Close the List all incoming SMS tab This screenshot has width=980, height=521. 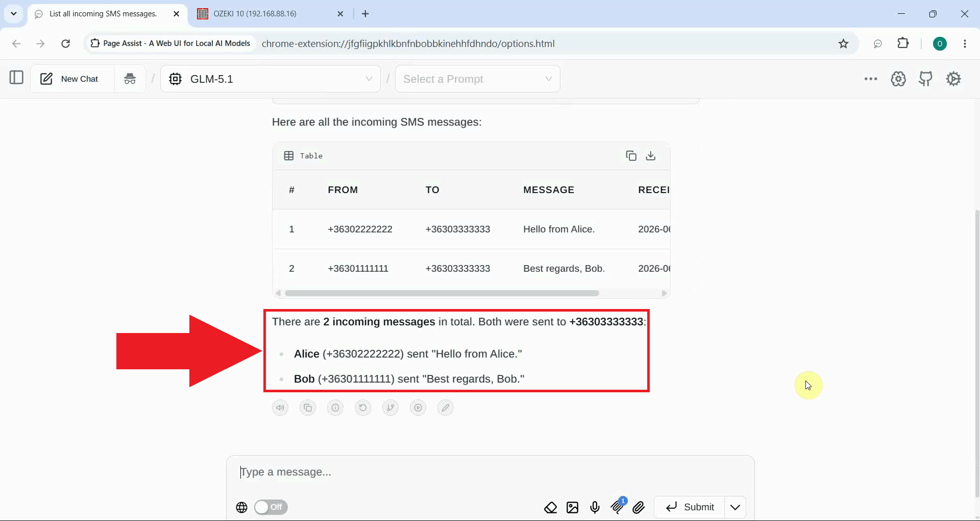(177, 14)
